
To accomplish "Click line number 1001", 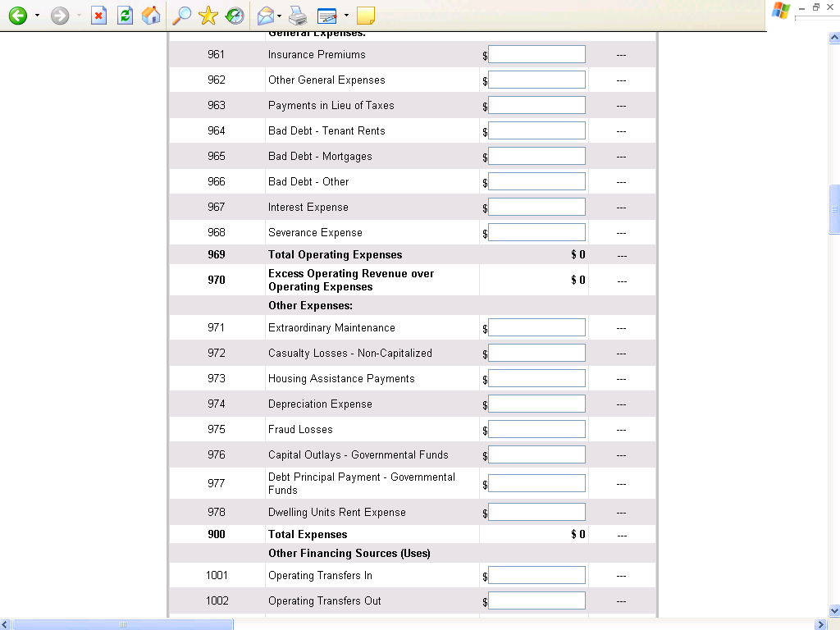I will click(217, 575).
